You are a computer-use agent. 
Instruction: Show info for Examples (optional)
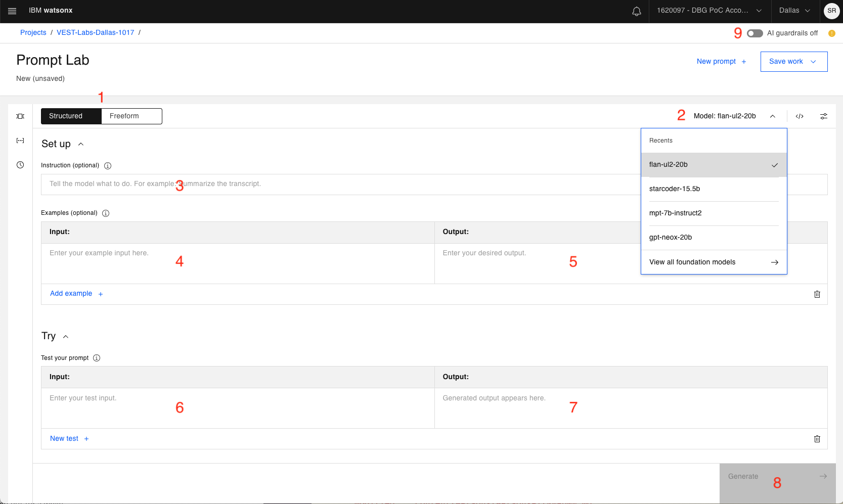106,213
